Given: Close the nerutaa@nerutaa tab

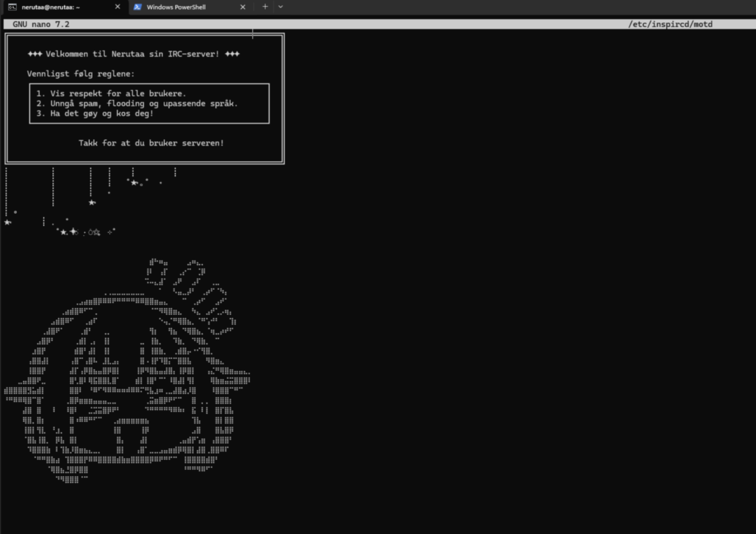Looking at the screenshot, I should pos(118,7).
